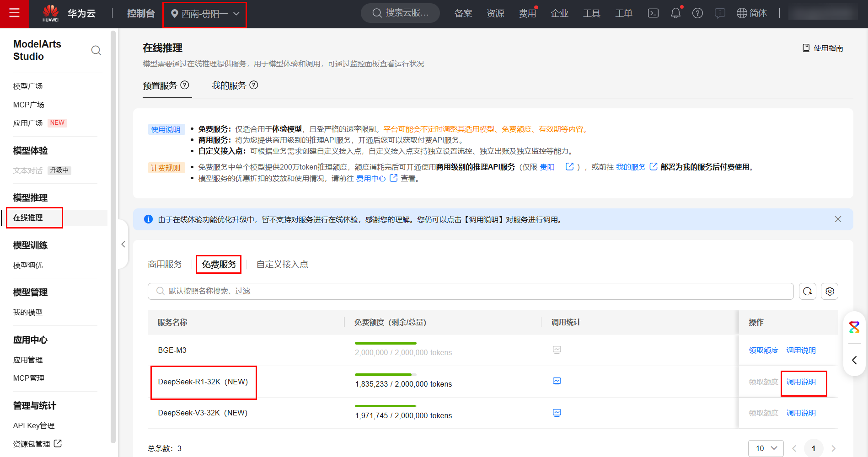This screenshot has width=868, height=457.
Task: Open the help question-mark icon in header
Action: 697,13
